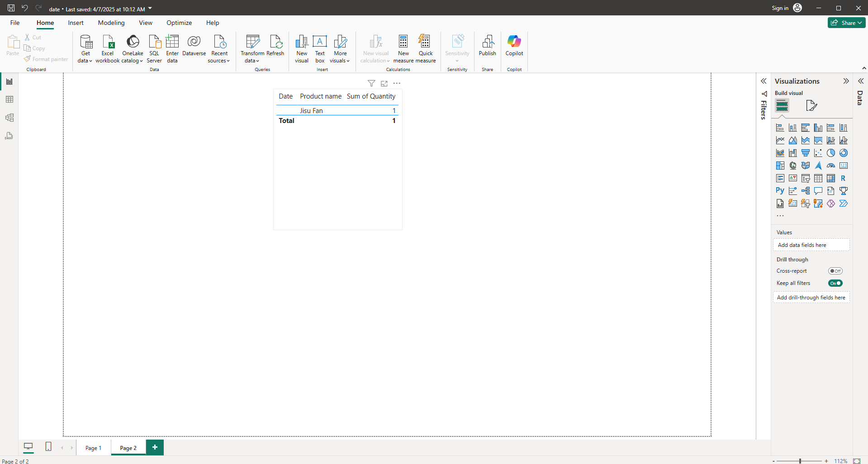Open the Share dropdown button
Image resolution: width=868 pixels, height=464 pixels.
click(846, 23)
